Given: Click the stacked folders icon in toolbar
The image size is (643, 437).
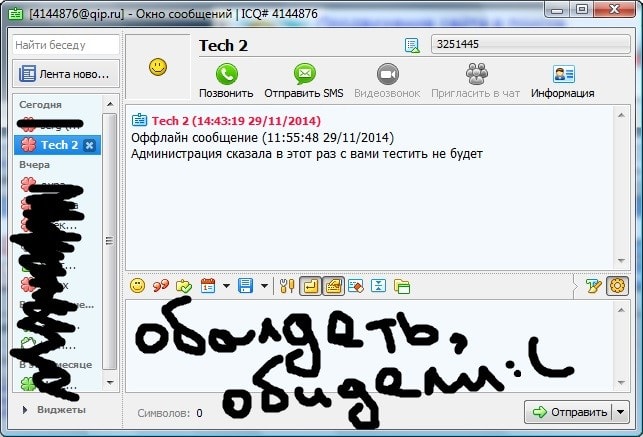Looking at the screenshot, I should [x=402, y=286].
